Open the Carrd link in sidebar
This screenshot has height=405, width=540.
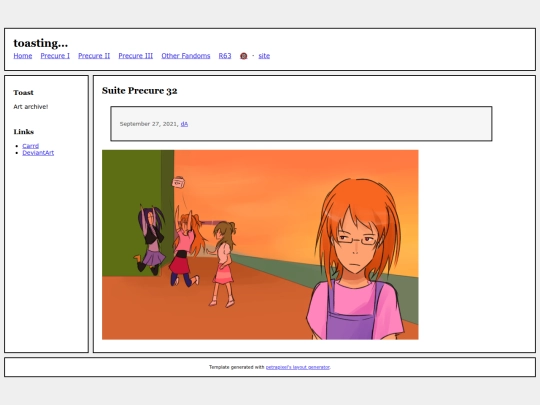click(31, 146)
